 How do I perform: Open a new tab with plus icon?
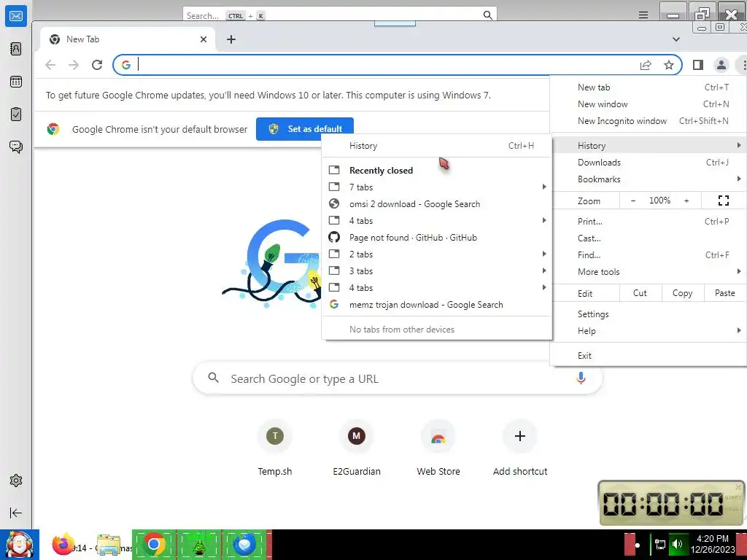coord(231,39)
